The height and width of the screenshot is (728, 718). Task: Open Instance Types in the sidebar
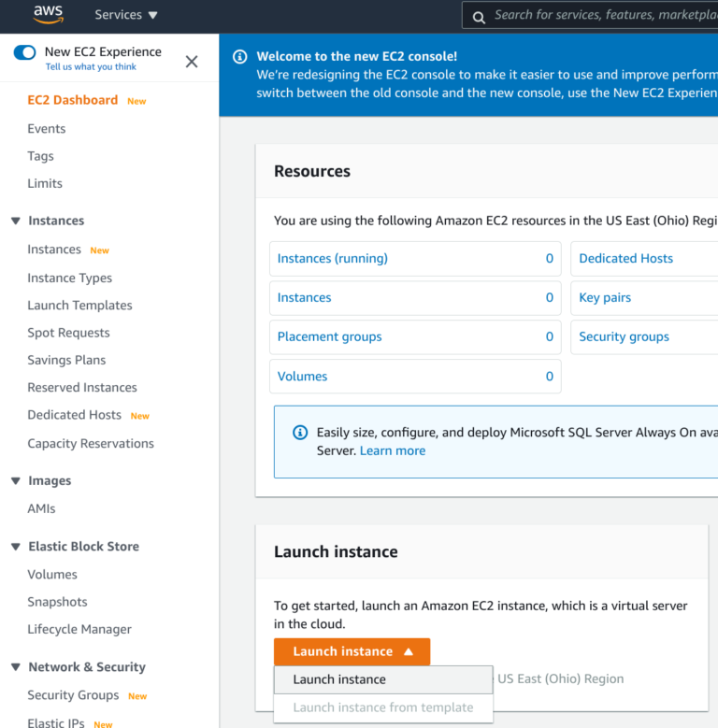[x=70, y=278]
